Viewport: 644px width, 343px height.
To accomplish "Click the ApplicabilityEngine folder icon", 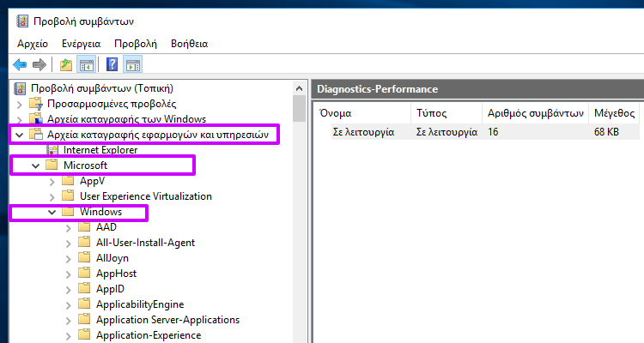I will (84, 304).
